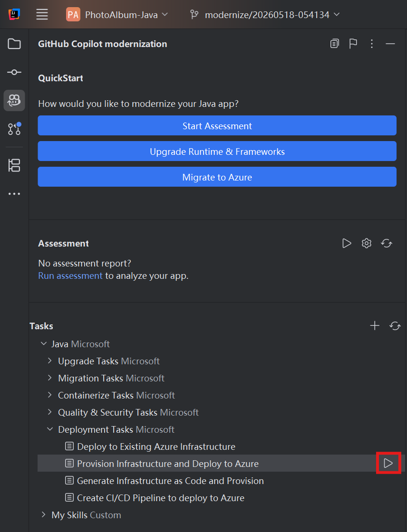Click 'No assessment report?' text

click(85, 263)
